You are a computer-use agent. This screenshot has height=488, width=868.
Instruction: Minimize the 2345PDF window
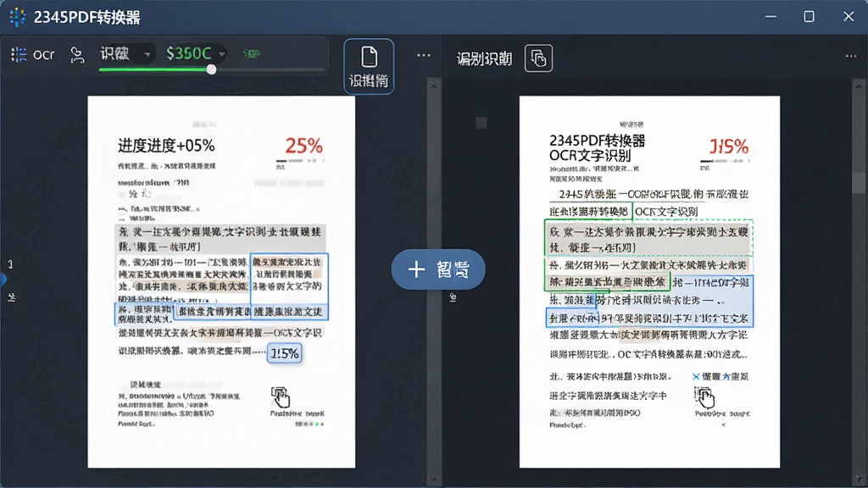pyautogui.click(x=771, y=17)
